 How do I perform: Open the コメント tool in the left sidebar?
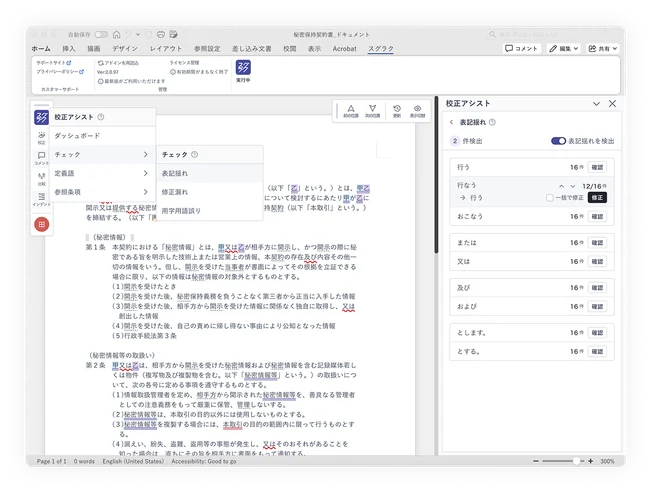[42, 158]
